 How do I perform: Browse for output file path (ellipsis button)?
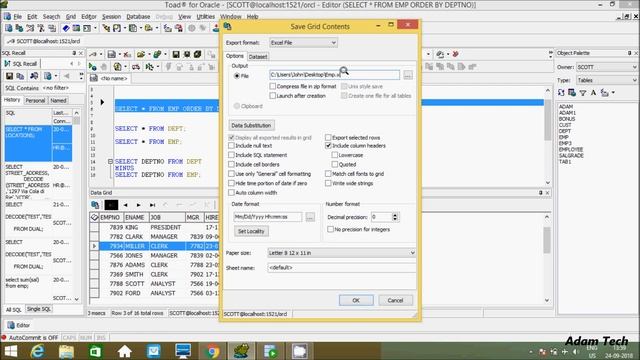(407, 75)
